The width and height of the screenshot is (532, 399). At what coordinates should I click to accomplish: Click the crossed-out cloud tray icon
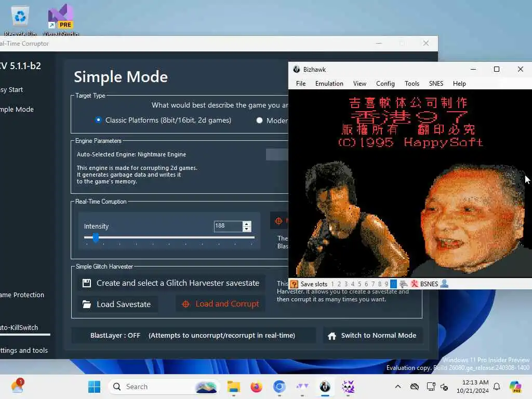click(x=414, y=387)
